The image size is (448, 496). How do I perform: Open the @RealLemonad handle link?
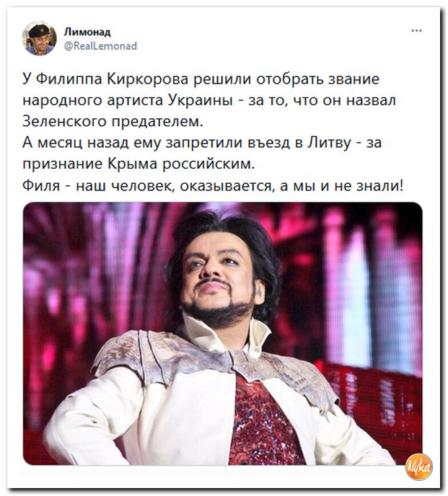(x=101, y=46)
